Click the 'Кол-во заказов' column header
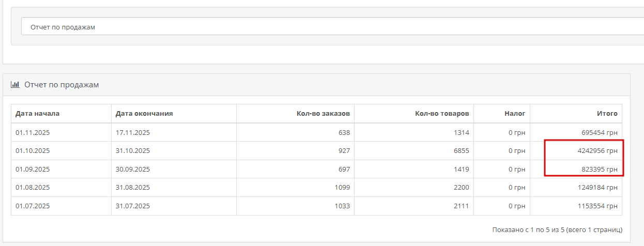 click(x=323, y=114)
